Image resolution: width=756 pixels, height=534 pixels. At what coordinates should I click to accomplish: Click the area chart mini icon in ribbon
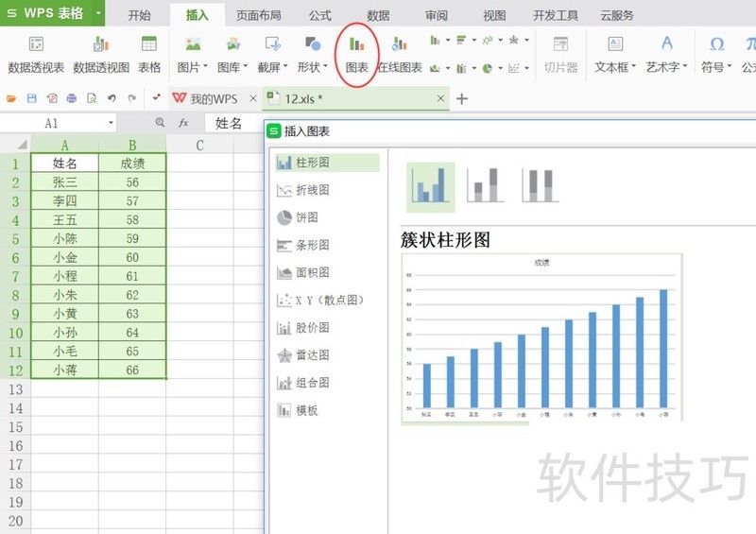(436, 68)
